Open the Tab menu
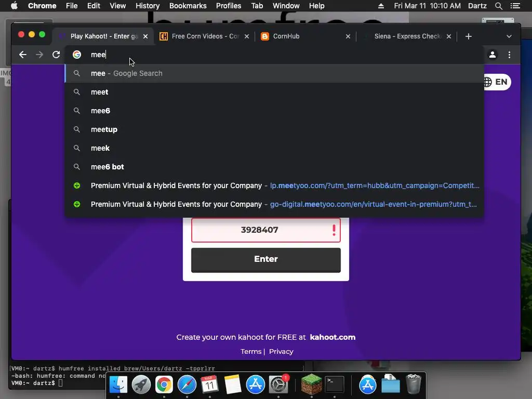 (257, 6)
